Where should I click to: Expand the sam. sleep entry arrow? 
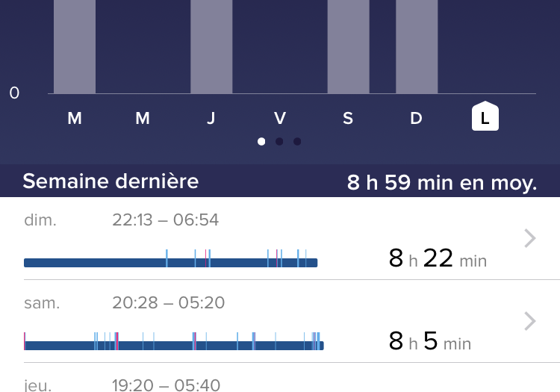tap(529, 321)
